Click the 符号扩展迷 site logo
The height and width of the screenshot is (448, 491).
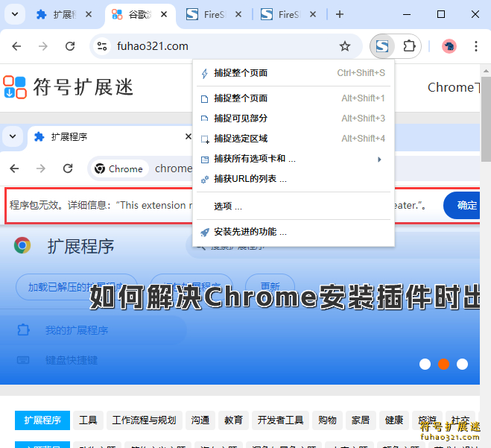[15, 87]
